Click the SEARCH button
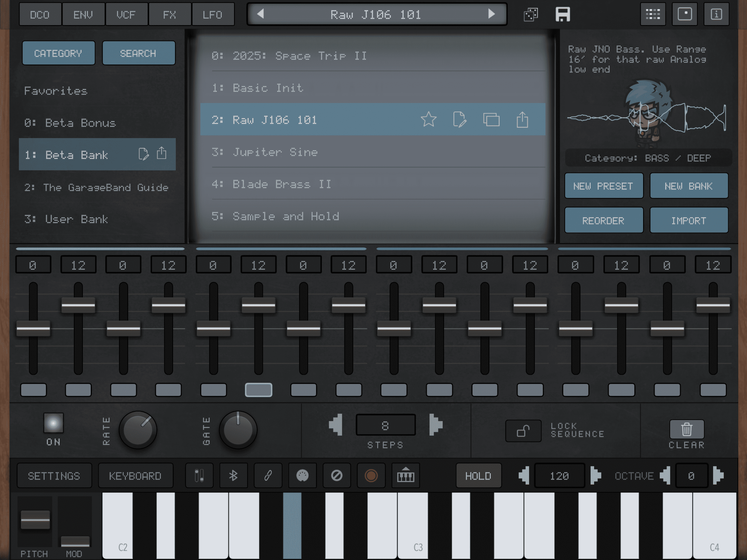 (139, 53)
